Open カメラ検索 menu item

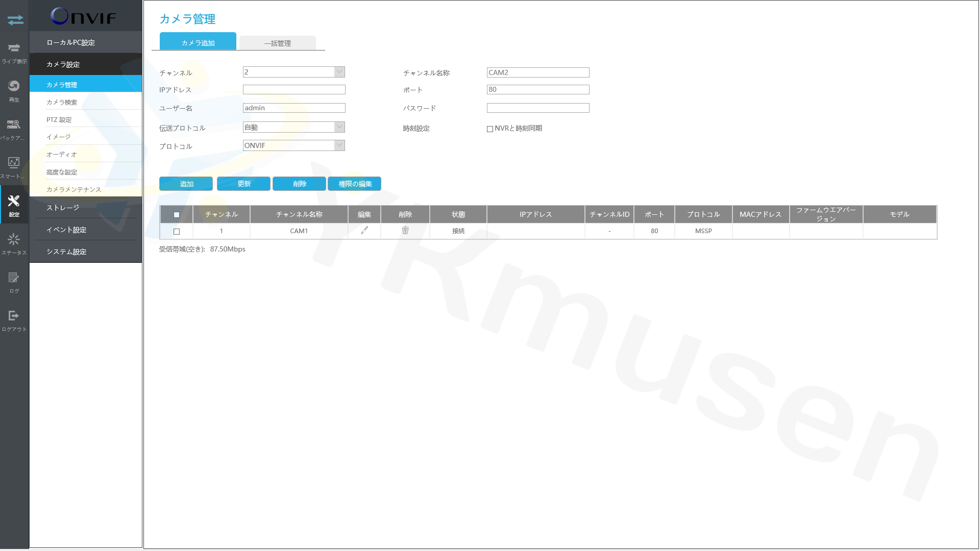click(x=62, y=102)
